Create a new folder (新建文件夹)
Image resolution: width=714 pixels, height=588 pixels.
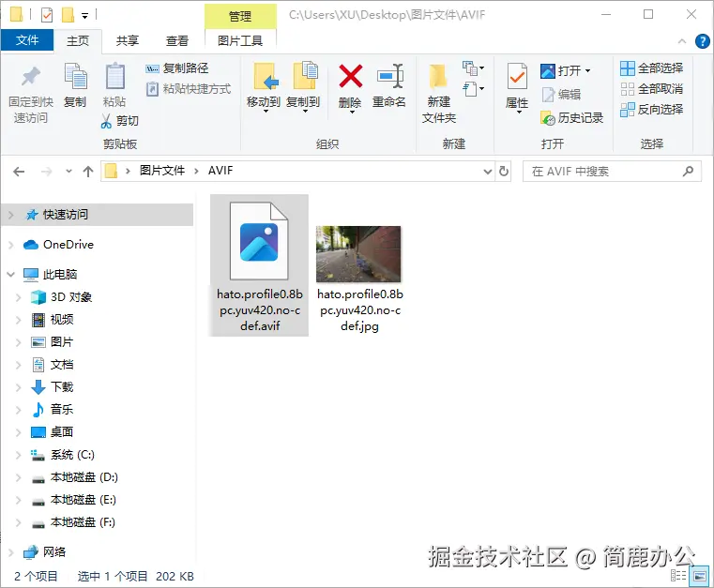click(439, 93)
